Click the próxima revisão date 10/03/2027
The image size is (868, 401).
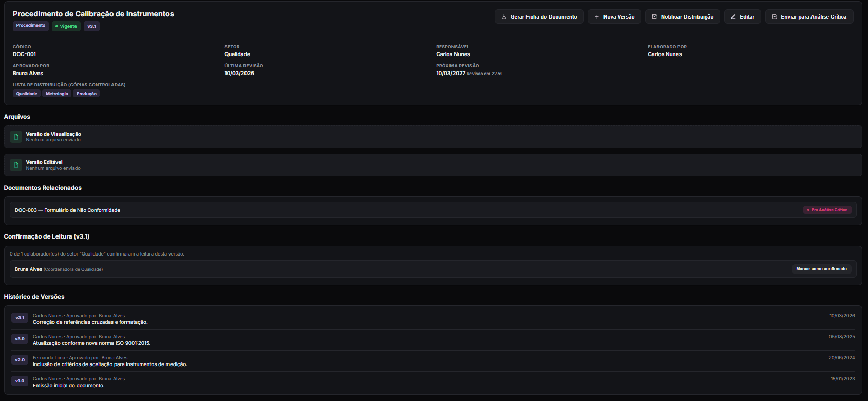(451, 73)
